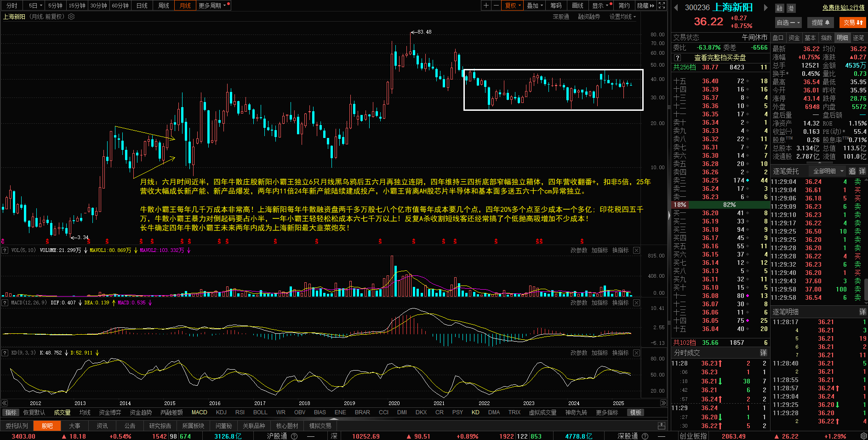Jump timeline to earliest with double-left arrows
868x440 pixels.
(x=5, y=403)
